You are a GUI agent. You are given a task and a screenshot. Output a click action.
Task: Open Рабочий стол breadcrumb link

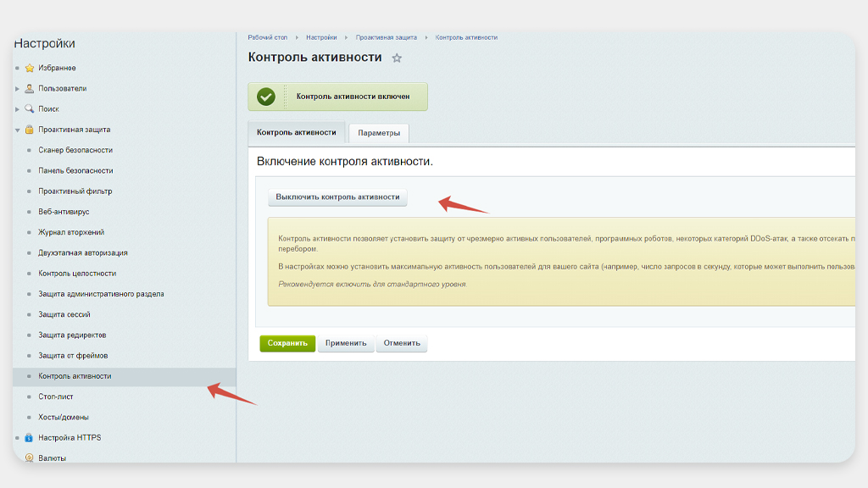tap(267, 37)
